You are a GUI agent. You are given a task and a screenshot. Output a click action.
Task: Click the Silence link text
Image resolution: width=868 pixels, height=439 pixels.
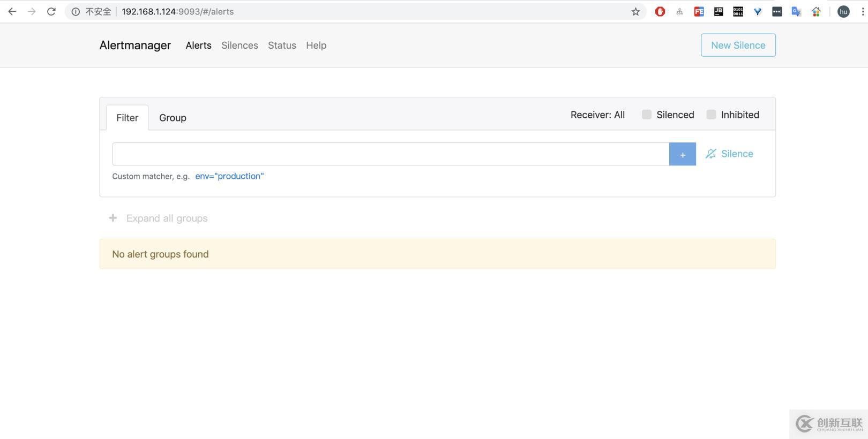click(737, 154)
